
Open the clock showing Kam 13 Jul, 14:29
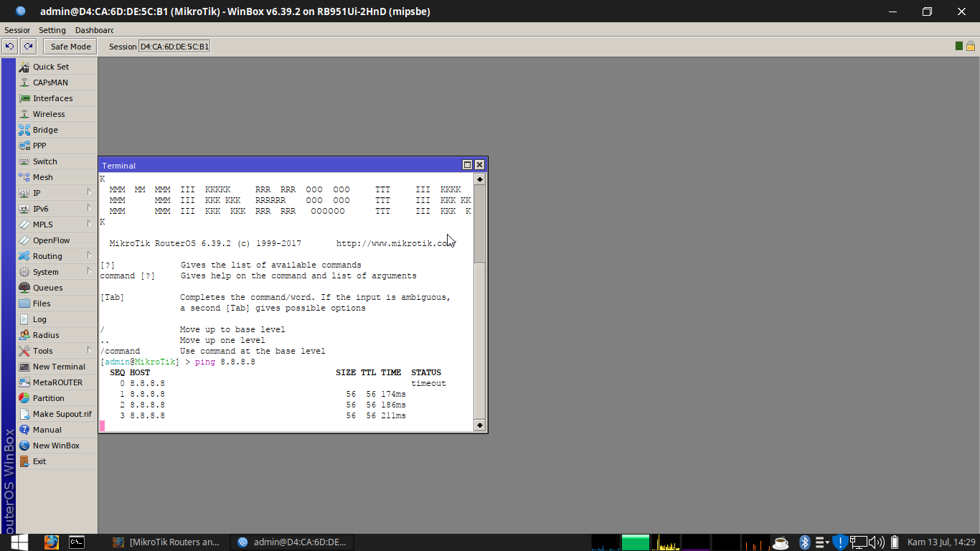[941, 542]
